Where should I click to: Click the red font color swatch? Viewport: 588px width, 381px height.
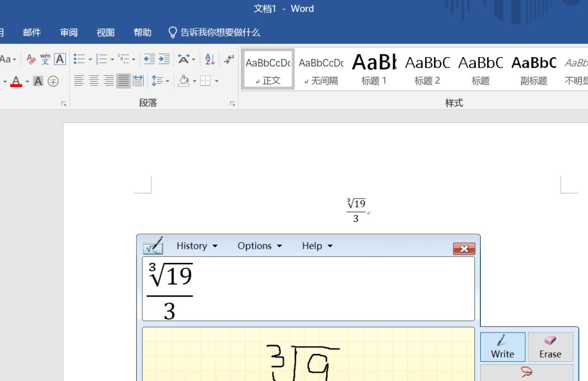click(x=15, y=85)
